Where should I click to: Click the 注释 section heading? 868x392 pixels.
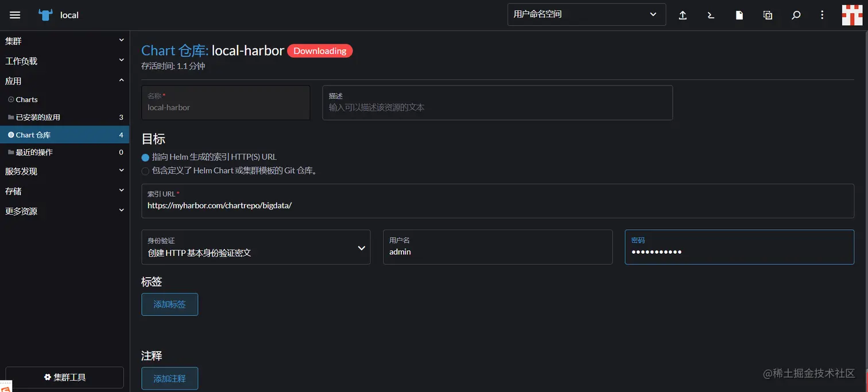click(x=152, y=356)
